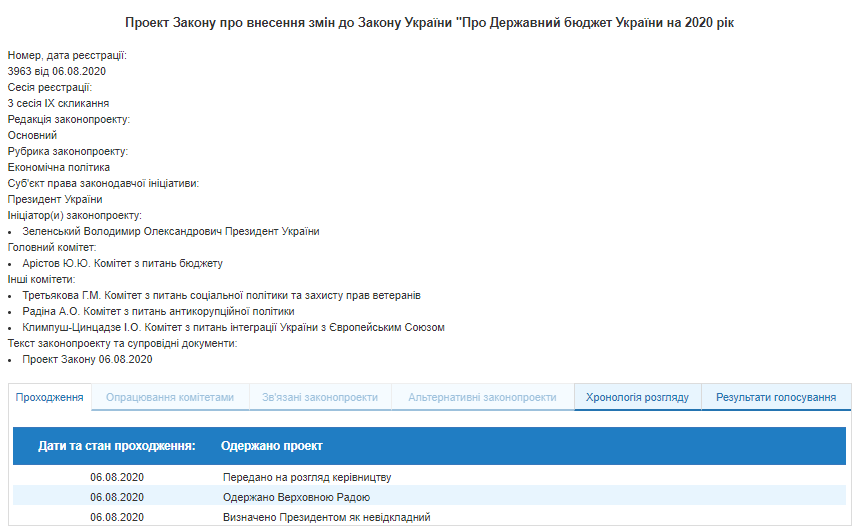Screen dimensions: 856x532
Task: Select the Зв'язані законопроекти tab
Action: pos(320,397)
